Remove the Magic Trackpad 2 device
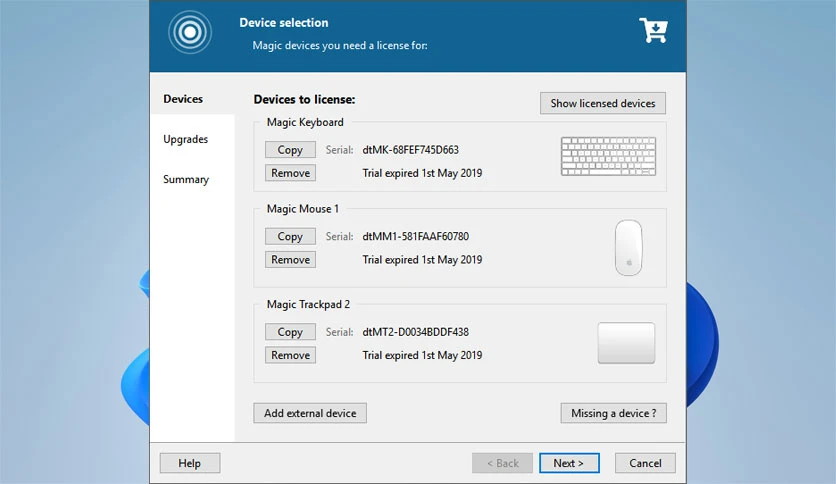 coord(290,355)
